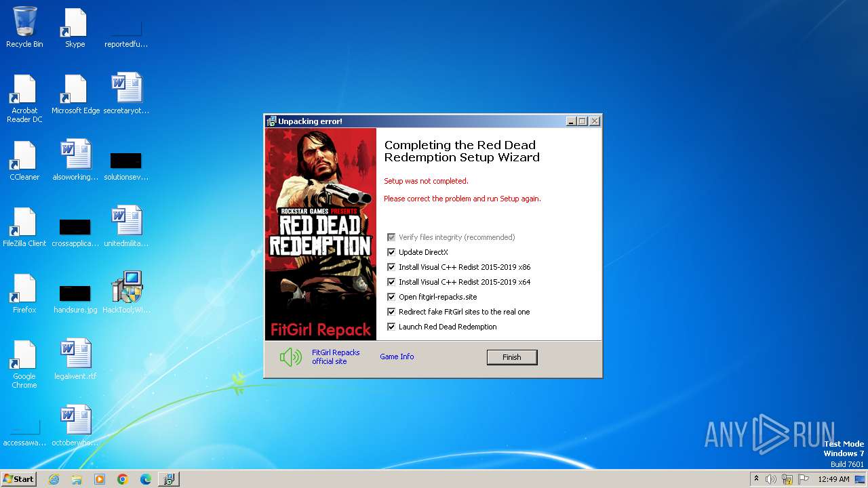Select the HackTool;Wi... desktop icon
Image resolution: width=868 pixels, height=488 pixels.
(x=126, y=293)
